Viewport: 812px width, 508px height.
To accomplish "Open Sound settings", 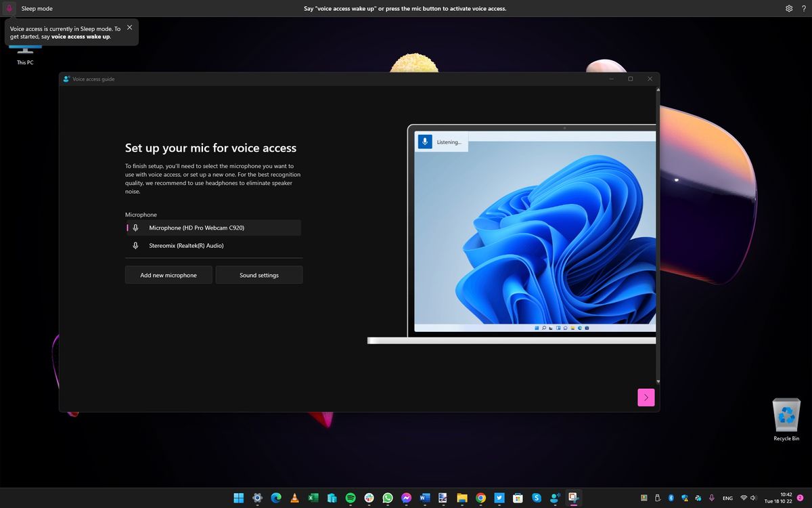I will pyautogui.click(x=258, y=275).
